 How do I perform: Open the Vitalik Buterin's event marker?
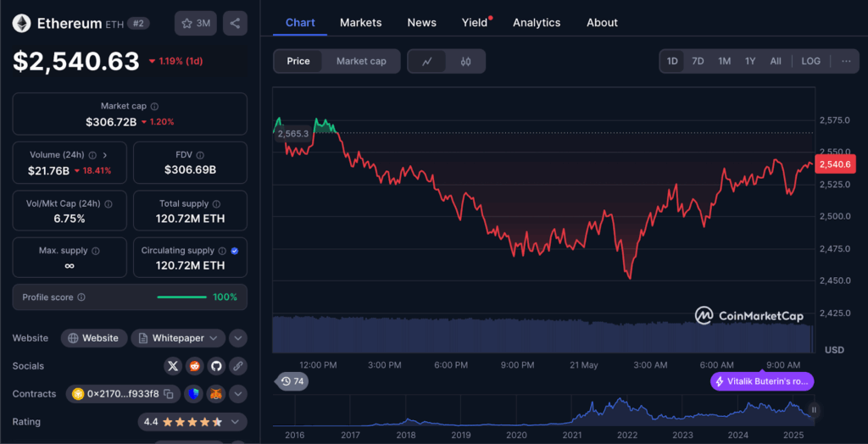(x=762, y=381)
